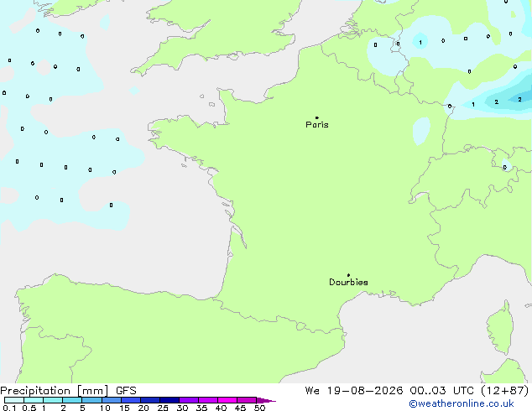The height and width of the screenshot is (411, 532).
Task: Click the Dourbies city label
Action: tap(348, 282)
